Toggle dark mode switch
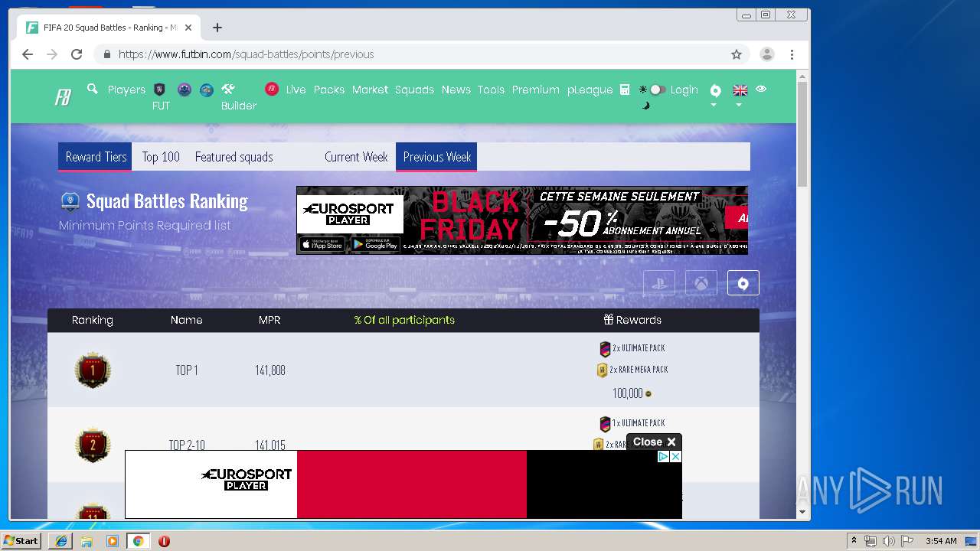Image resolution: width=980 pixels, height=551 pixels. tap(658, 90)
